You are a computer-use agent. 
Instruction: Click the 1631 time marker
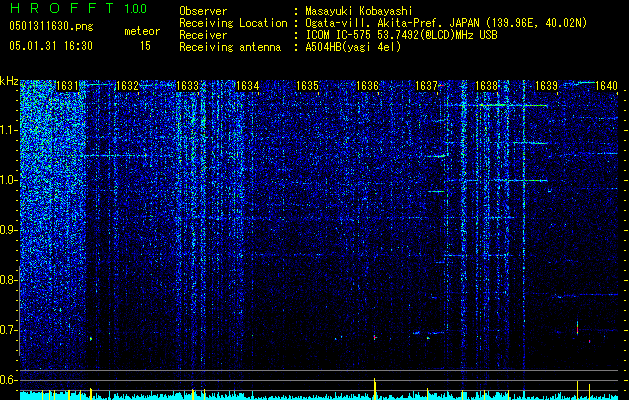[x=67, y=85]
